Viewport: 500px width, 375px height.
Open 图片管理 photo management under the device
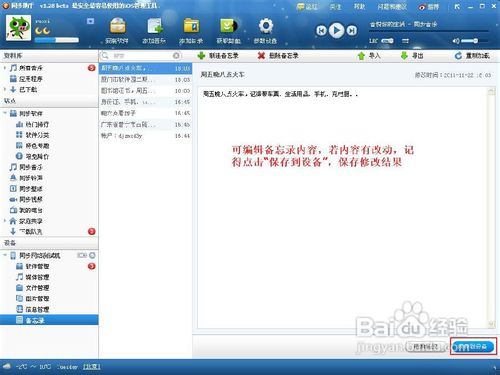coord(32,298)
